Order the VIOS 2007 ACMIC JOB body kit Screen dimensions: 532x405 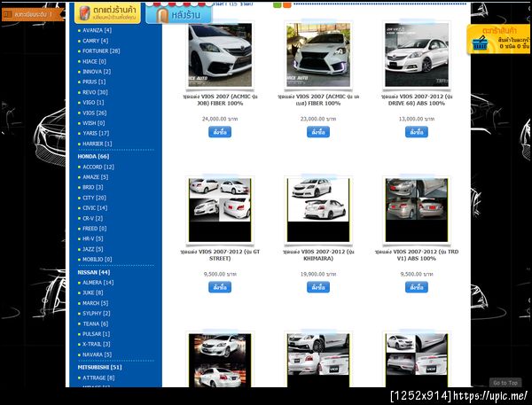click(x=220, y=132)
